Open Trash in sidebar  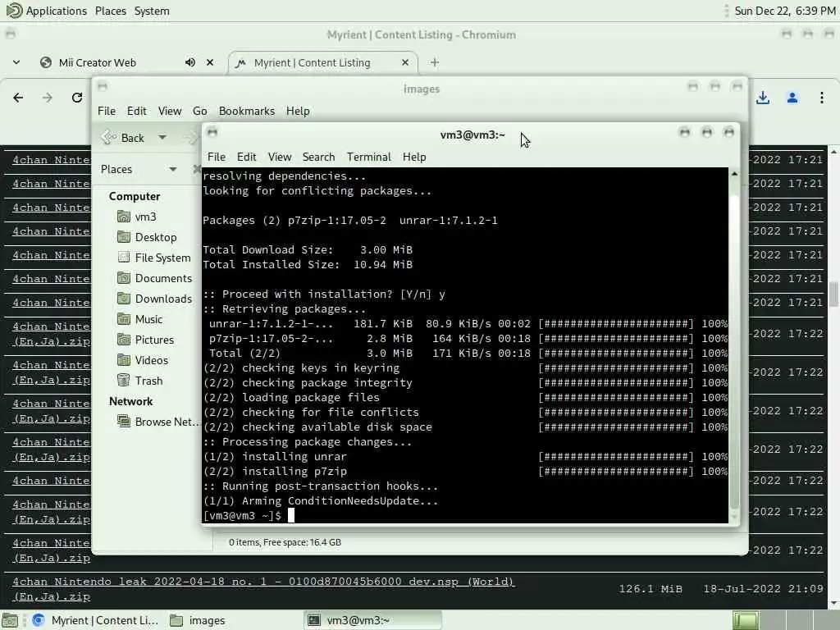point(139,381)
